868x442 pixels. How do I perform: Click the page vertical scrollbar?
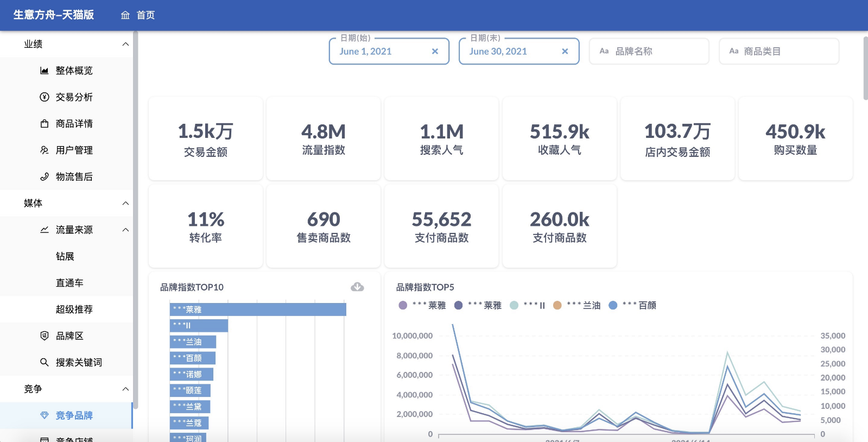865,68
